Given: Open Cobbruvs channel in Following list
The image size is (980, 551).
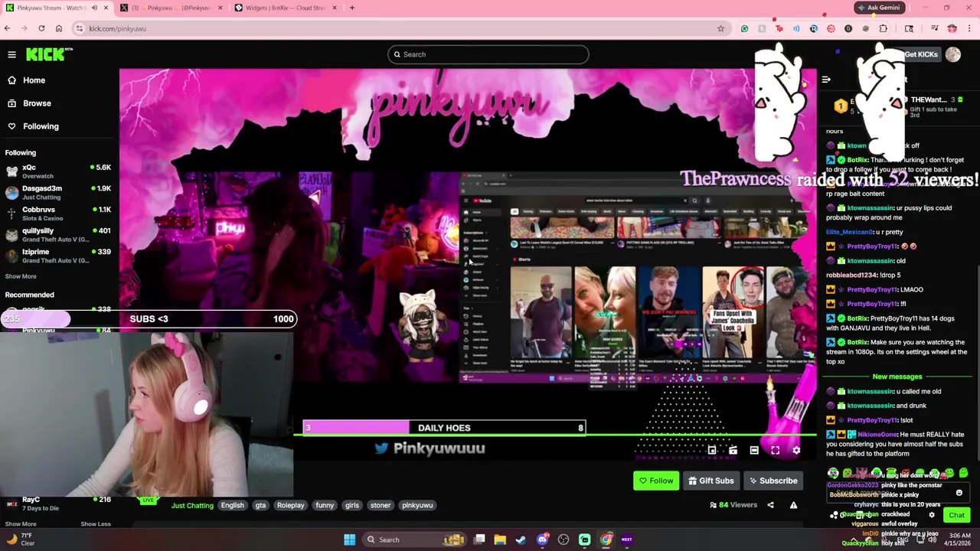Looking at the screenshot, I should 57,214.
